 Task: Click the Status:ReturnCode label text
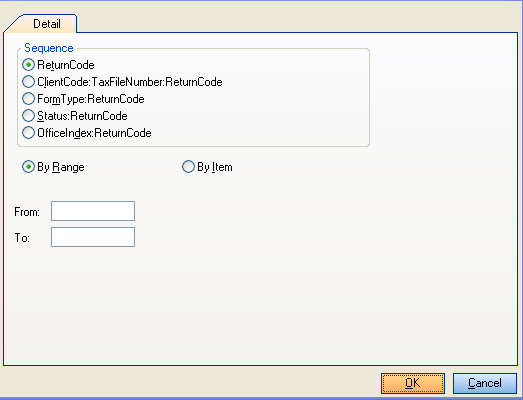pyautogui.click(x=82, y=116)
